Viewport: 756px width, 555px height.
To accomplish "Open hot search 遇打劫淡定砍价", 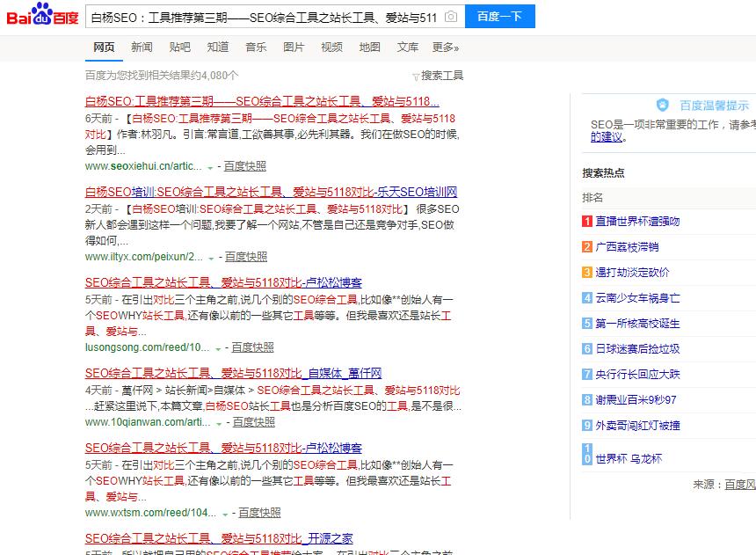I will click(x=632, y=273).
